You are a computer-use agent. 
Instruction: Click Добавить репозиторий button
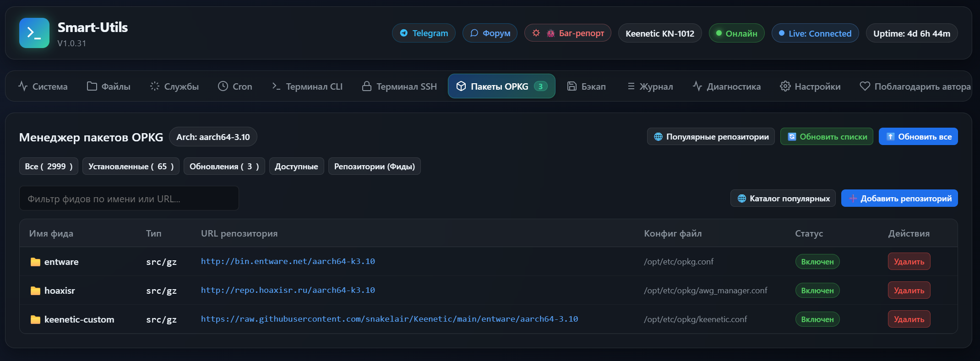(899, 198)
